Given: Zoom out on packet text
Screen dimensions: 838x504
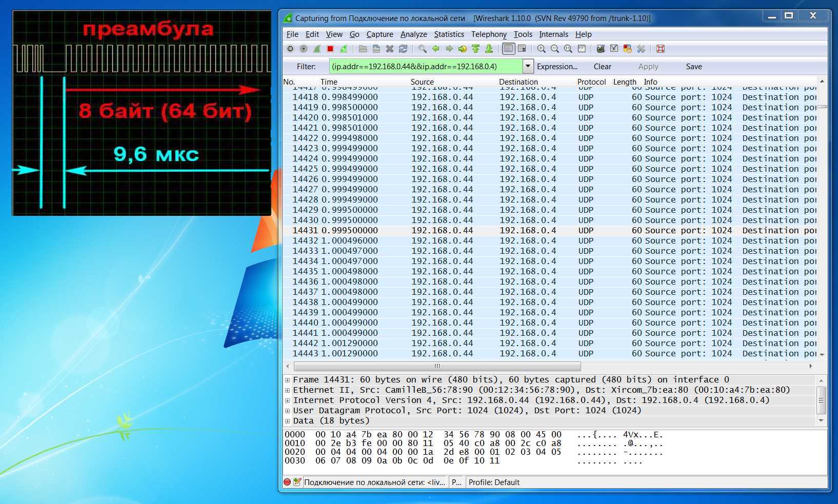Looking at the screenshot, I should click(555, 49).
